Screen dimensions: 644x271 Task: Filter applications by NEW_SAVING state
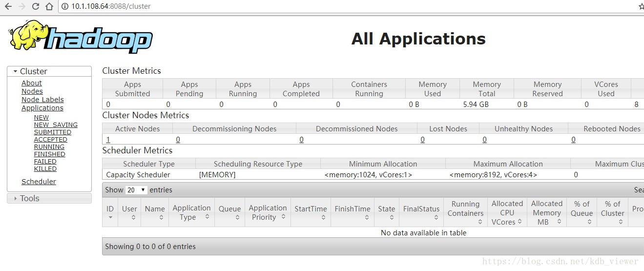pos(56,125)
